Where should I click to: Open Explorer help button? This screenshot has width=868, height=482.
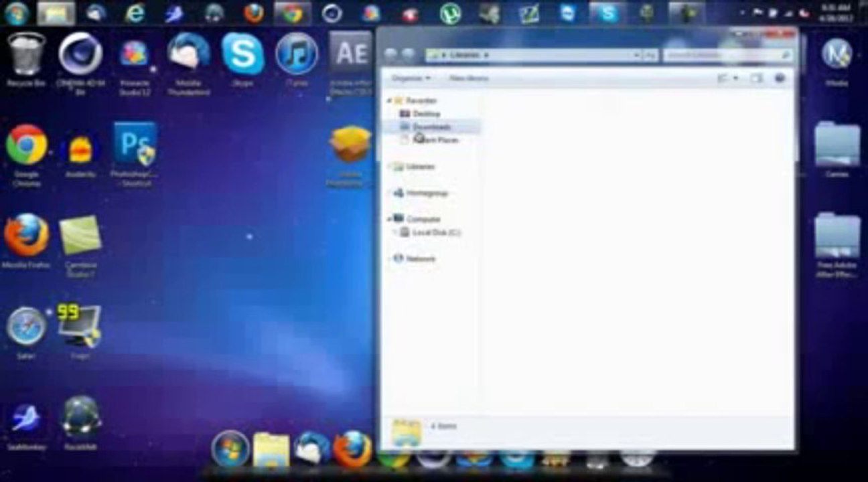click(780, 78)
